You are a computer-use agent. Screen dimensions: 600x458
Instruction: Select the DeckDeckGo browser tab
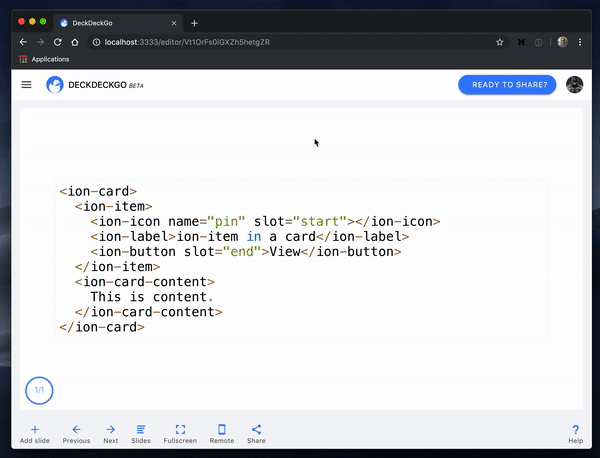[x=118, y=23]
